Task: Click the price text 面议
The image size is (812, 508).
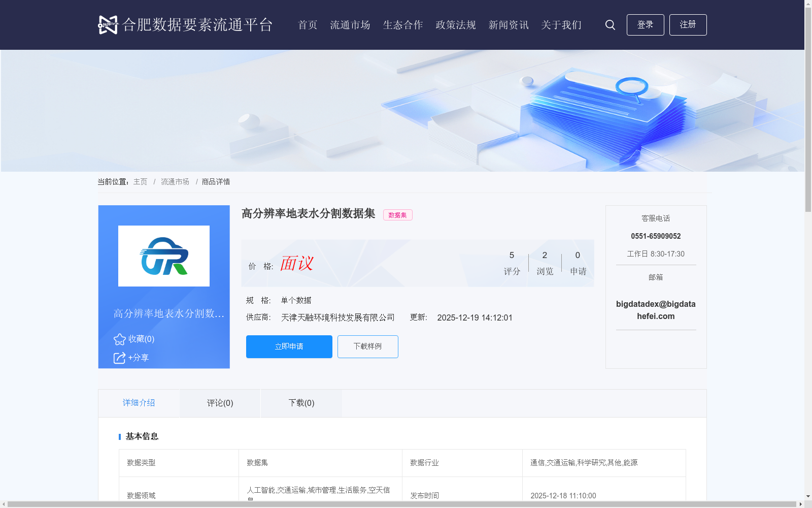Action: coord(297,264)
